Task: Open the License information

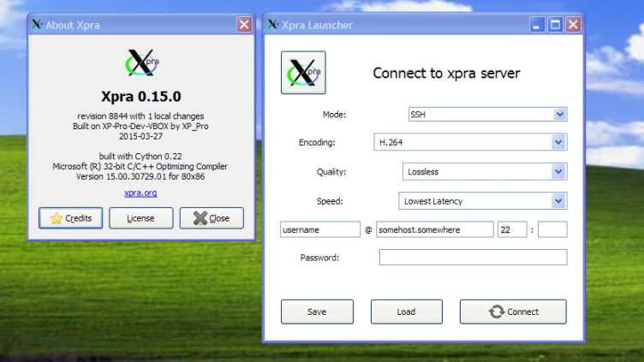Action: pos(140,218)
